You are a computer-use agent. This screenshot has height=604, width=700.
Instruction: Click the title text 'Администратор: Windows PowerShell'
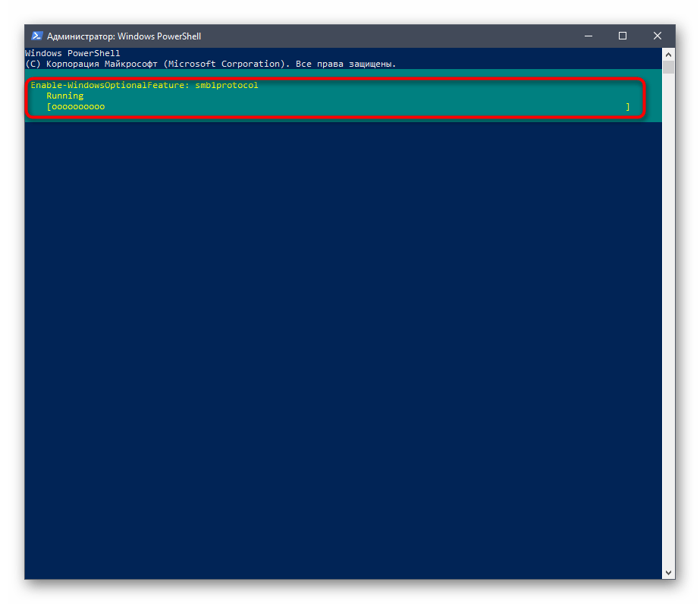point(124,36)
